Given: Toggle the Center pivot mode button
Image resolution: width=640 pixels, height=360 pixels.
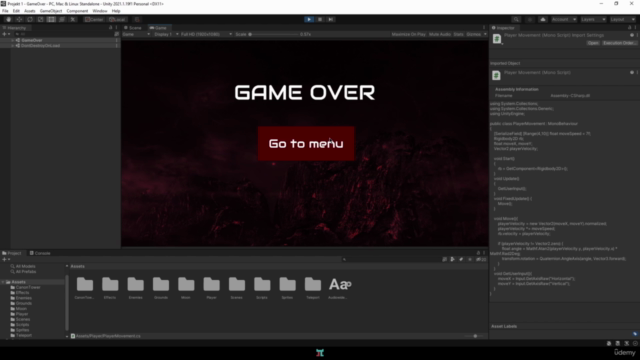Looking at the screenshot, I should point(94,19).
